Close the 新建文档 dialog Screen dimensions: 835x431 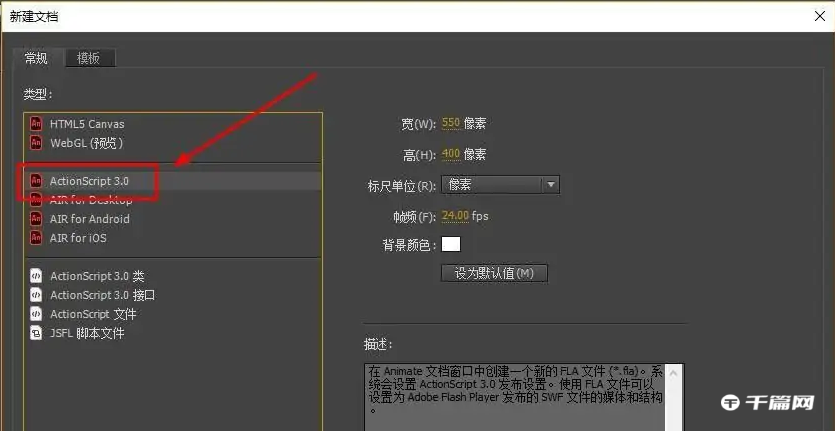point(820,16)
